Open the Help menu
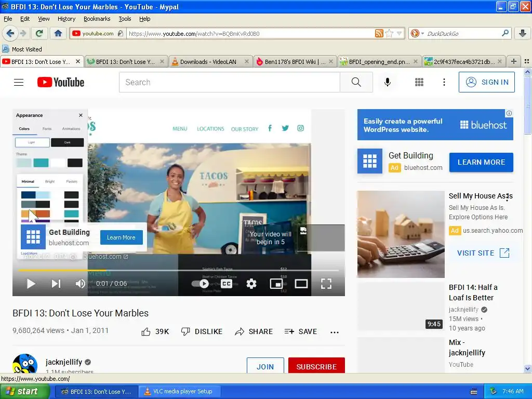 coord(144,19)
